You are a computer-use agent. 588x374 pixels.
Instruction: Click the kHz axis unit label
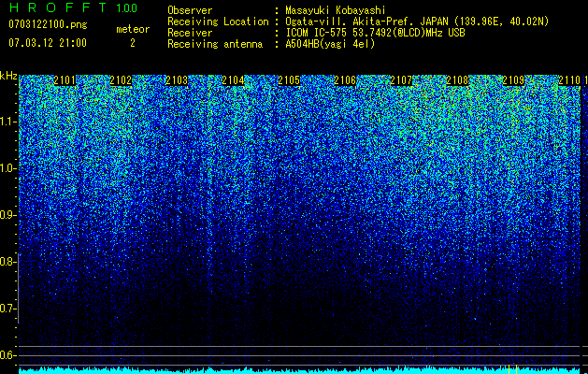[x=8, y=76]
